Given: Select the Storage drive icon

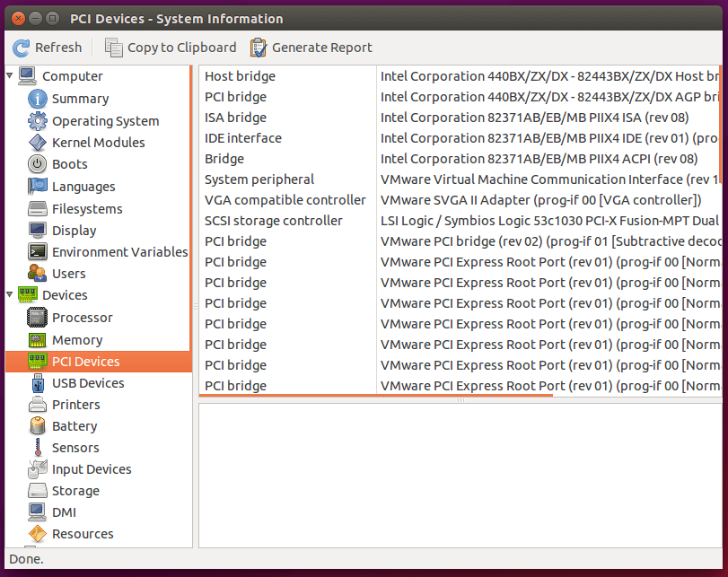Looking at the screenshot, I should click(38, 491).
